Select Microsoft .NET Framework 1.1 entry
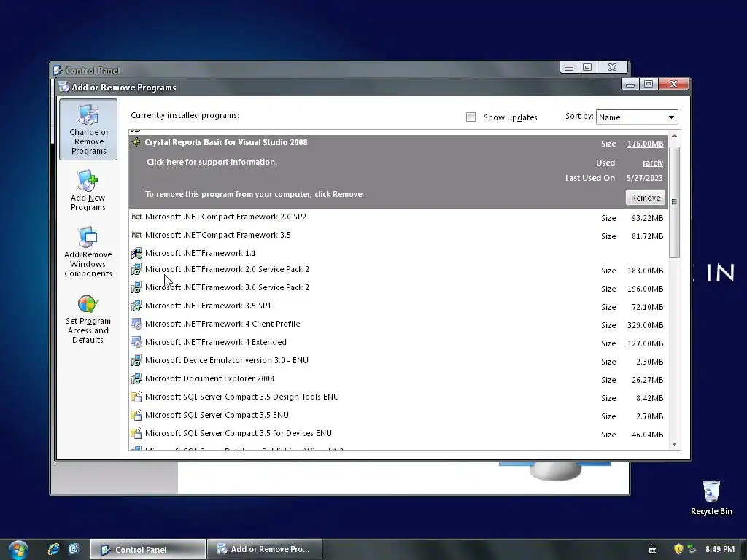Viewport: 747px width, 560px height. pos(200,253)
